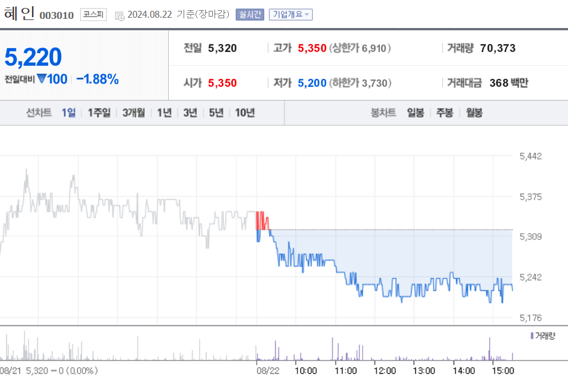Screen dimensions: 568x392
Task: Click the 거래대금 368 백만 value
Action: click(x=509, y=83)
